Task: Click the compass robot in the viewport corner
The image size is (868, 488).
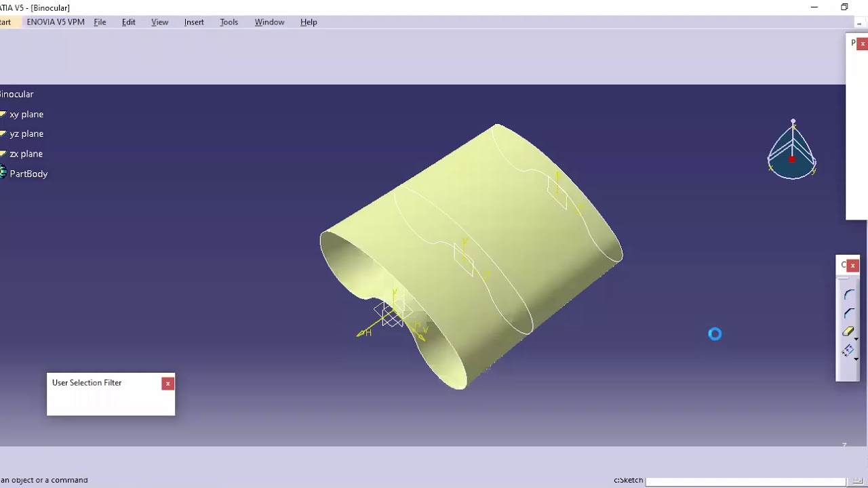Action: [791, 150]
